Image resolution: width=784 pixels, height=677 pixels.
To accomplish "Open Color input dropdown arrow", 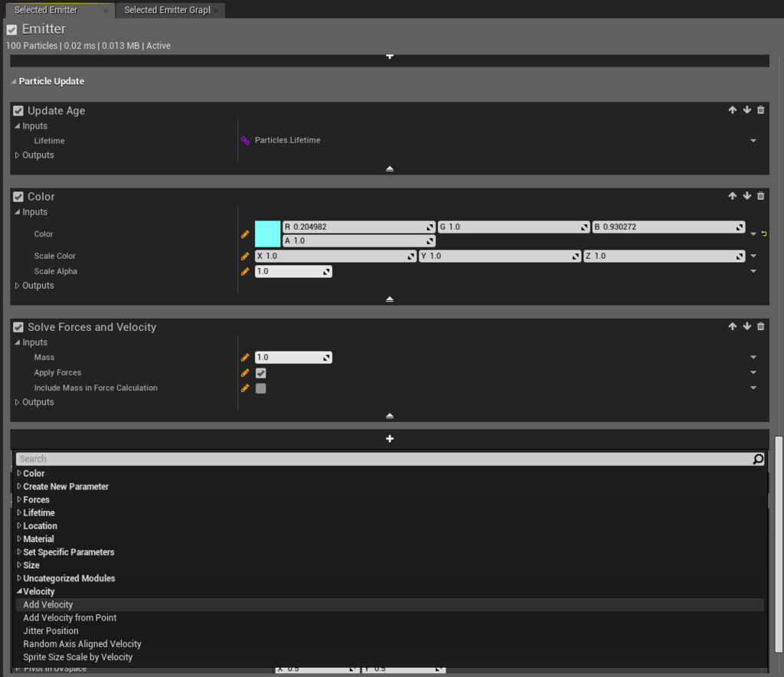I will [753, 234].
